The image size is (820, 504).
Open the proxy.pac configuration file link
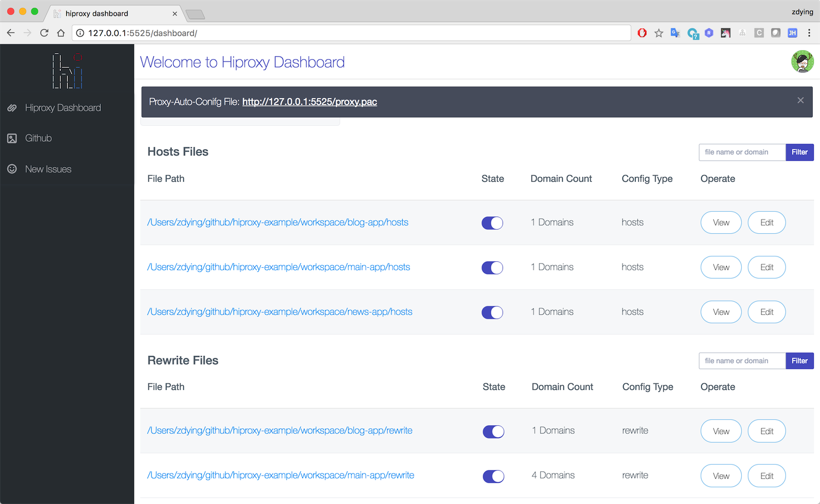tap(310, 101)
